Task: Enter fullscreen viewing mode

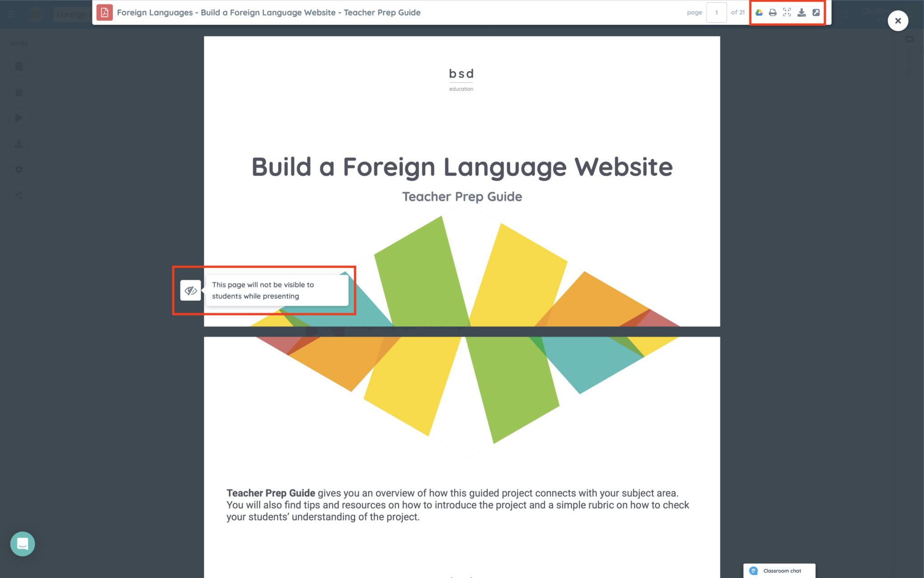Action: tap(787, 13)
